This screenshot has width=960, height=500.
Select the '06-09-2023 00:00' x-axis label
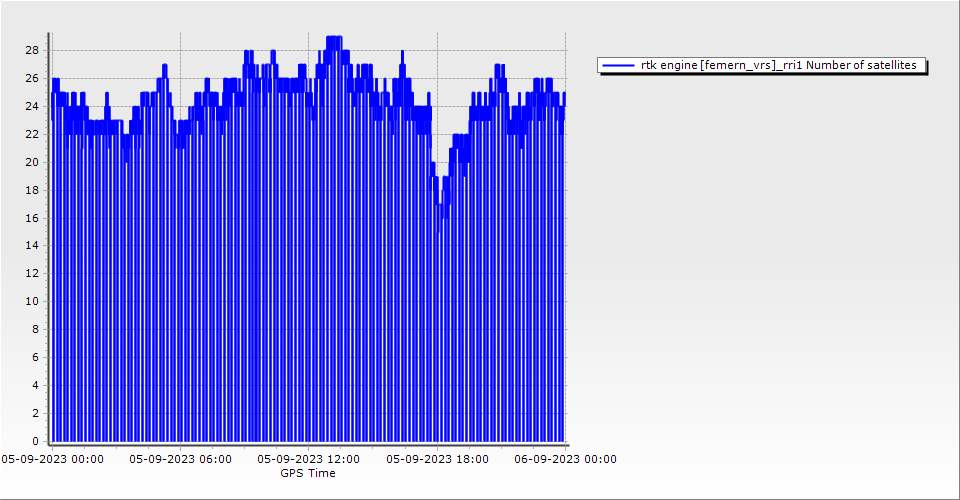(x=565, y=459)
